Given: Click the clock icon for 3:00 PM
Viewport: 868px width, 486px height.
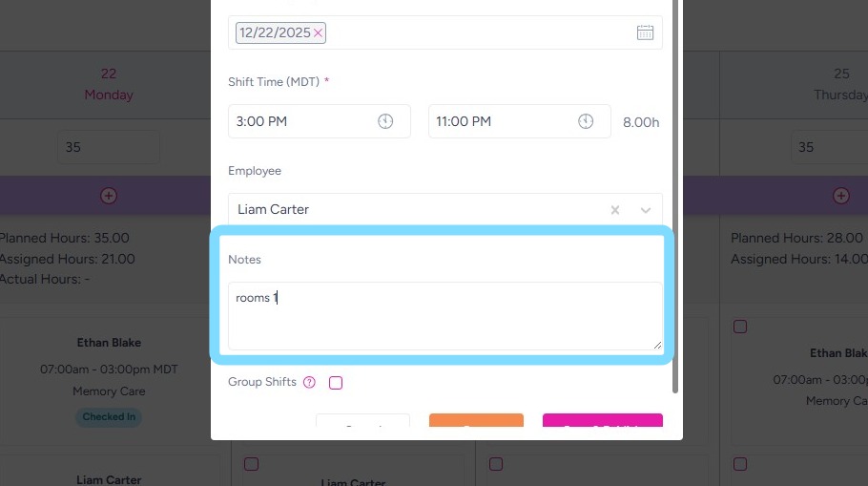Looking at the screenshot, I should point(385,121).
